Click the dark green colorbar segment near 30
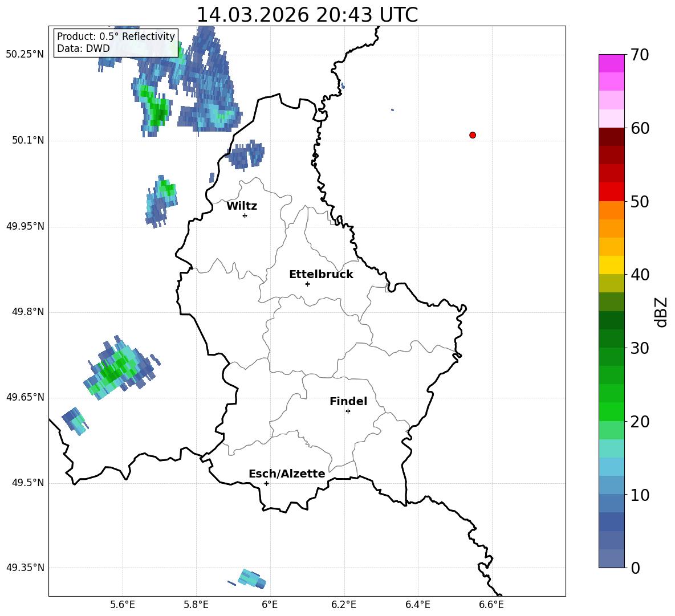The image size is (675, 616). [x=611, y=338]
